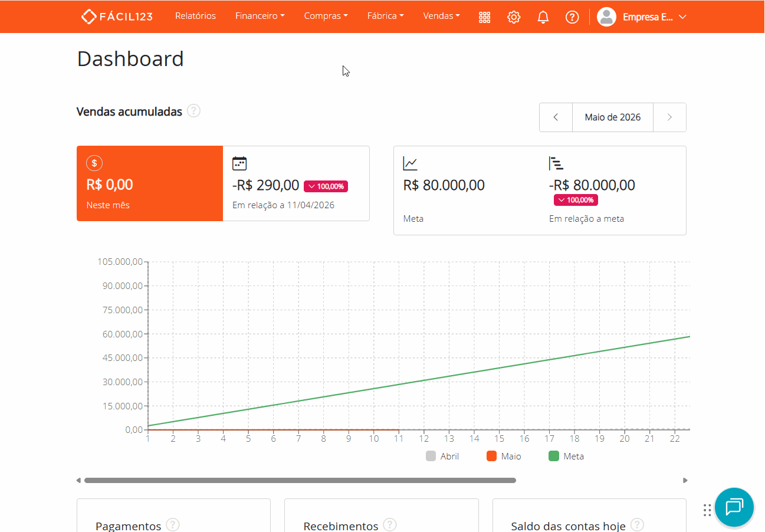Expand the Financeiro dropdown menu
The height and width of the screenshot is (532, 765).
[x=260, y=16]
